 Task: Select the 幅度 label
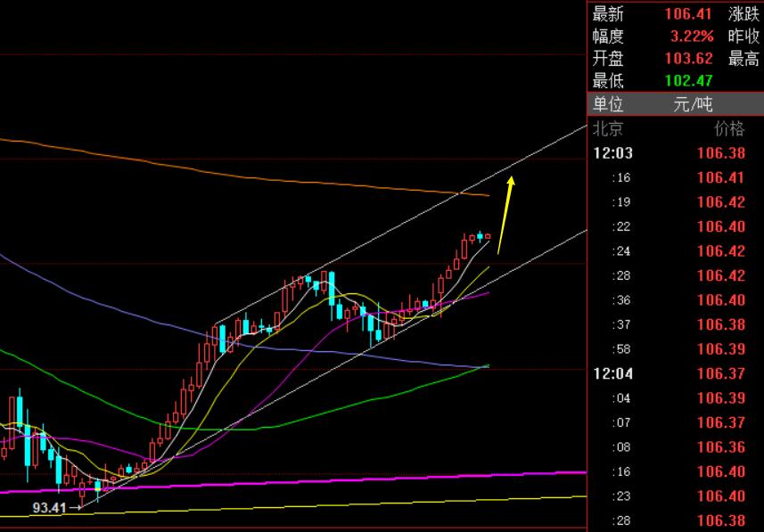pyautogui.click(x=608, y=36)
